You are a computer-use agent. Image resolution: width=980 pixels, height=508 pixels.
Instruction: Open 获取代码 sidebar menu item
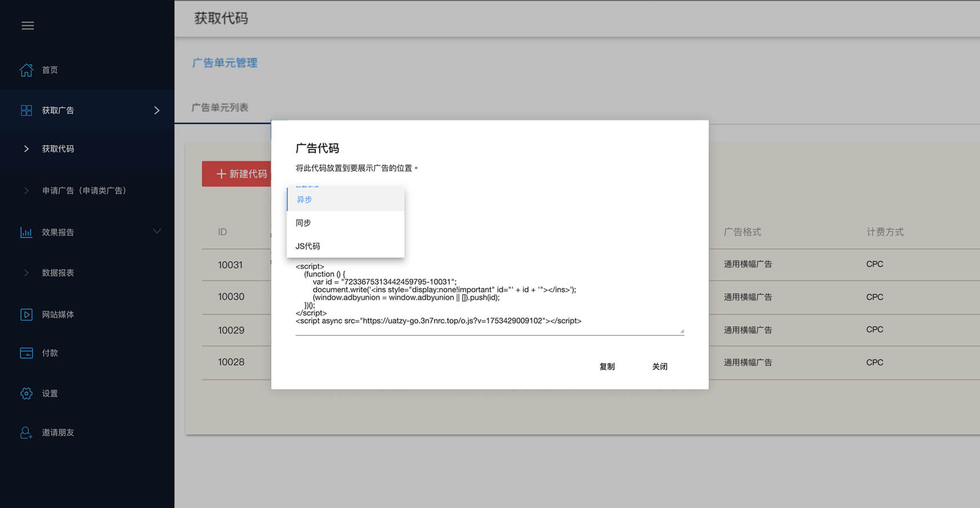point(58,149)
